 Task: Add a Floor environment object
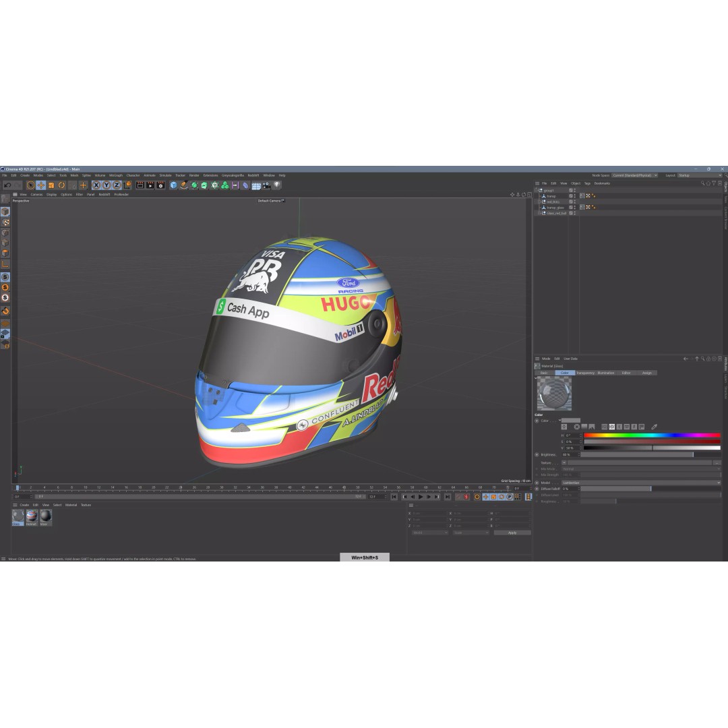click(256, 185)
